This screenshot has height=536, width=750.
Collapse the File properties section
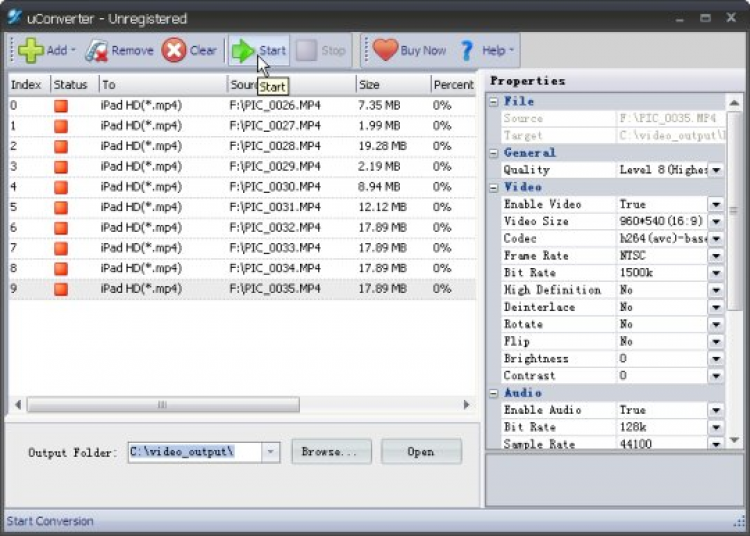coord(494,101)
